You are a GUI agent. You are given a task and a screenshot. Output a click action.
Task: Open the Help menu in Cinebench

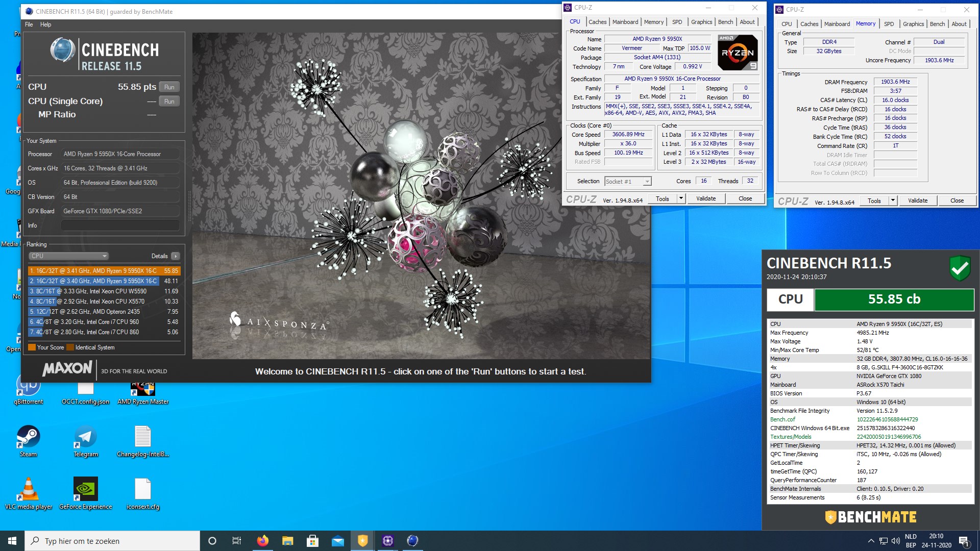tap(45, 24)
